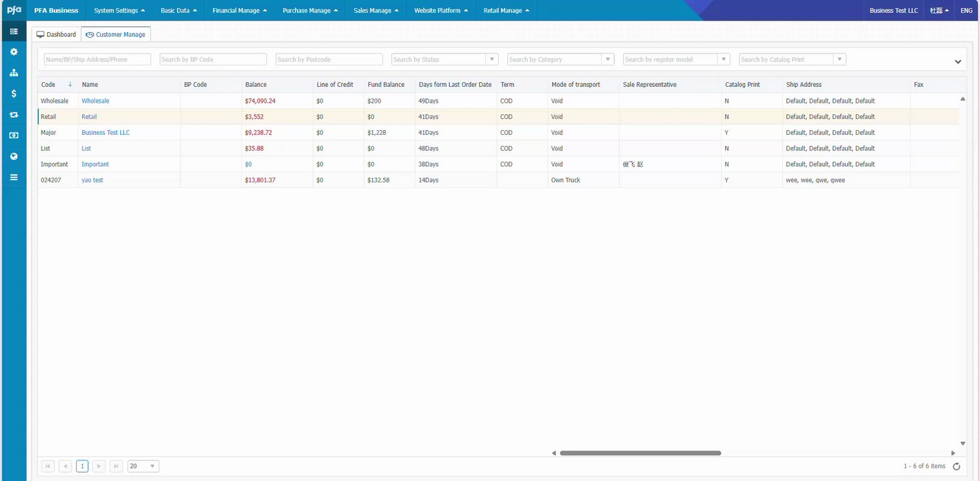Click the vertical scrollbar down arrow

[x=963, y=444]
